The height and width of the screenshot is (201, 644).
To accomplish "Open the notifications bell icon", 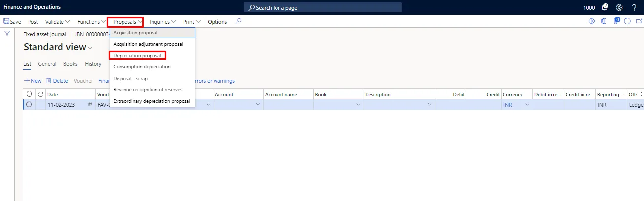I will tap(605, 7).
